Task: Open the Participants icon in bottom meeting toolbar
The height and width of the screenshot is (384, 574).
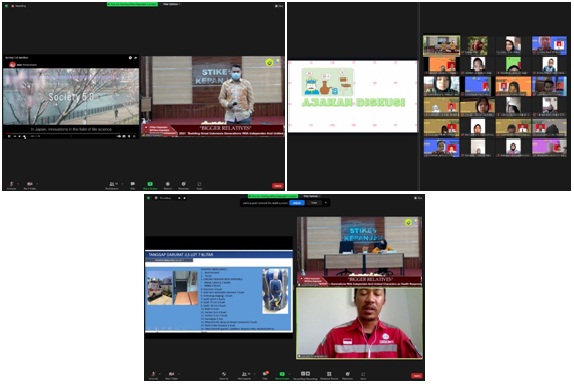Action: tap(244, 374)
